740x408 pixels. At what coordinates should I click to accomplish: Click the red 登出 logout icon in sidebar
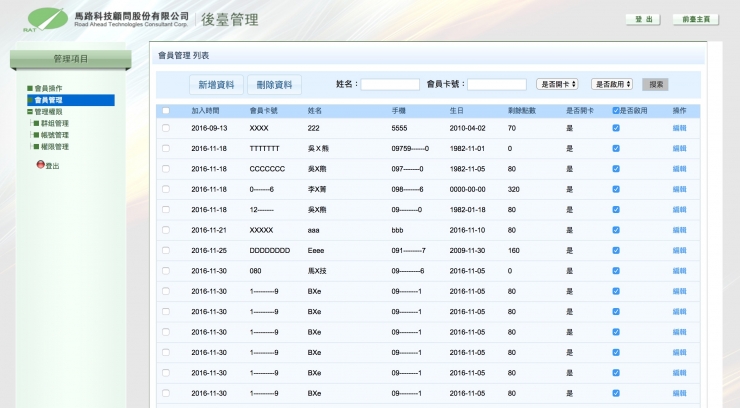[40, 164]
